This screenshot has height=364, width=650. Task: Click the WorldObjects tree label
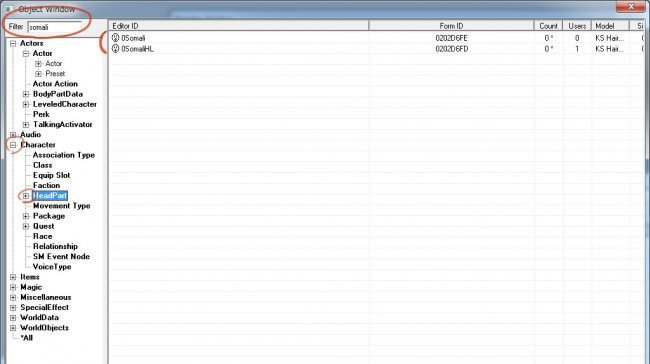(44, 328)
